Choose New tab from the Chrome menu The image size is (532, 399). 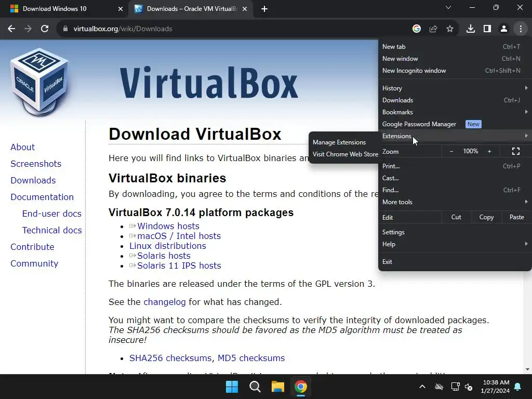pyautogui.click(x=455, y=47)
